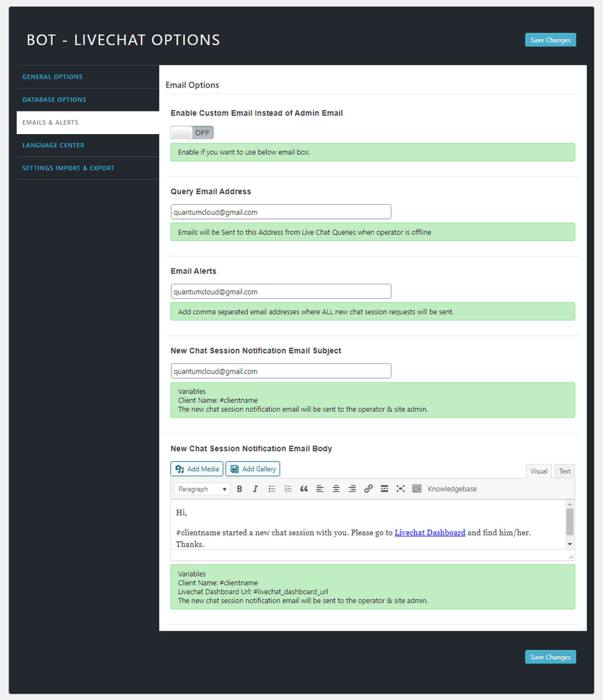Open Knowledgebase in editor toolbar
This screenshot has height=700, width=603.
tap(452, 489)
